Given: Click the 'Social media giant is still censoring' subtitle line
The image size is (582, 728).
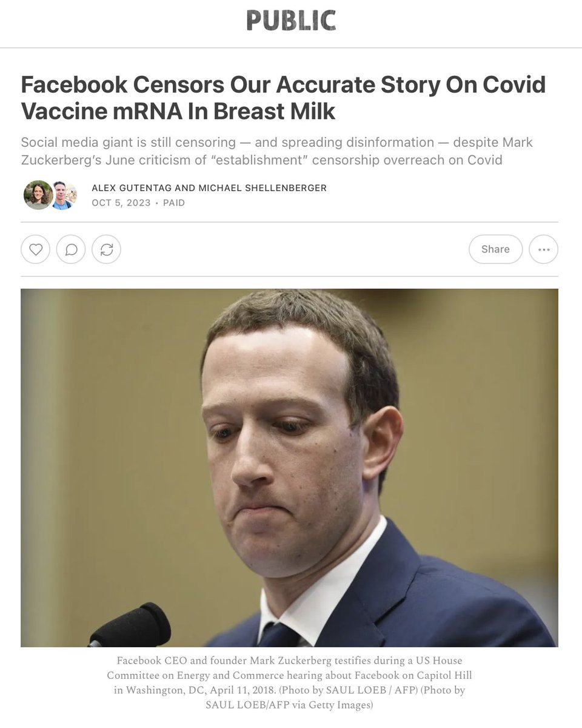Looking at the screenshot, I should coord(276,143).
